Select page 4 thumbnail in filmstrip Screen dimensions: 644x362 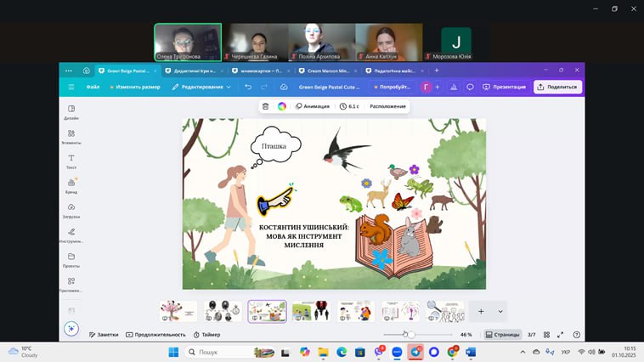311,311
